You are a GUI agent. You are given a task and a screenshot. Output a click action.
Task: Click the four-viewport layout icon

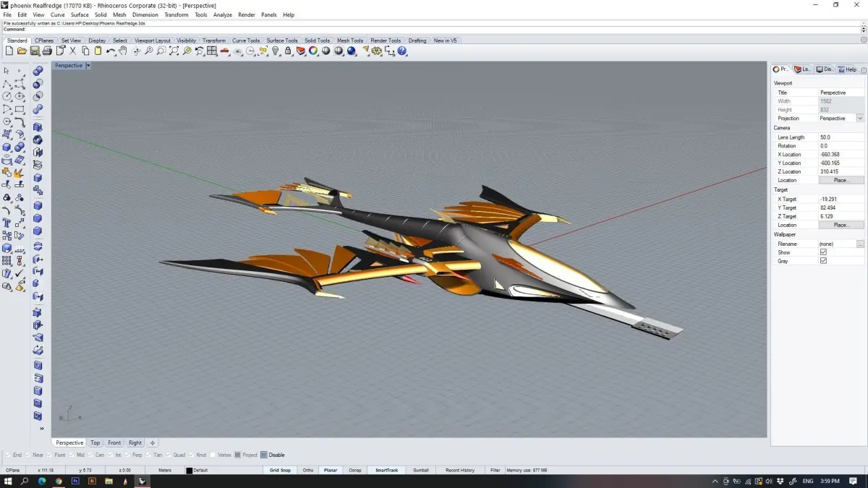coord(212,51)
